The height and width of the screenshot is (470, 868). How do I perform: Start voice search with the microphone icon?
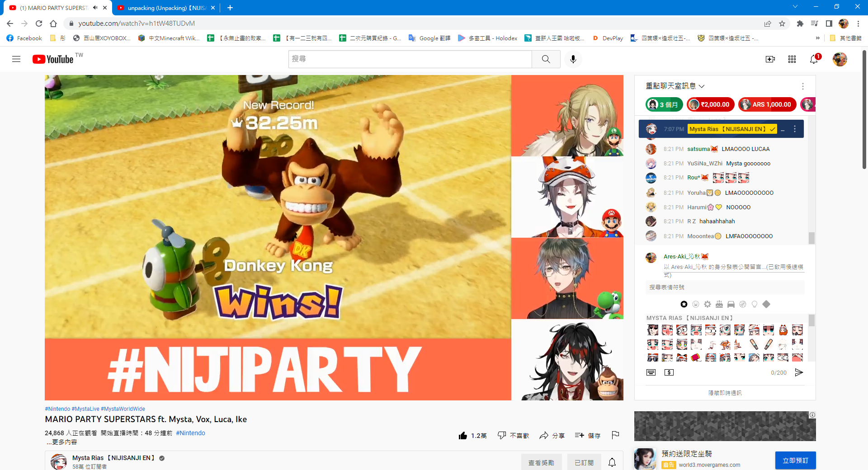573,59
